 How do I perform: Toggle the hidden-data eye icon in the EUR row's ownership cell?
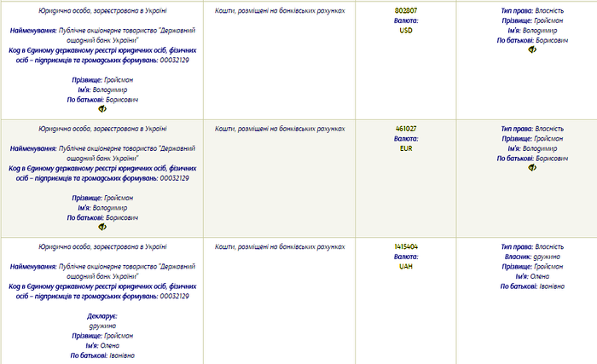(x=532, y=168)
